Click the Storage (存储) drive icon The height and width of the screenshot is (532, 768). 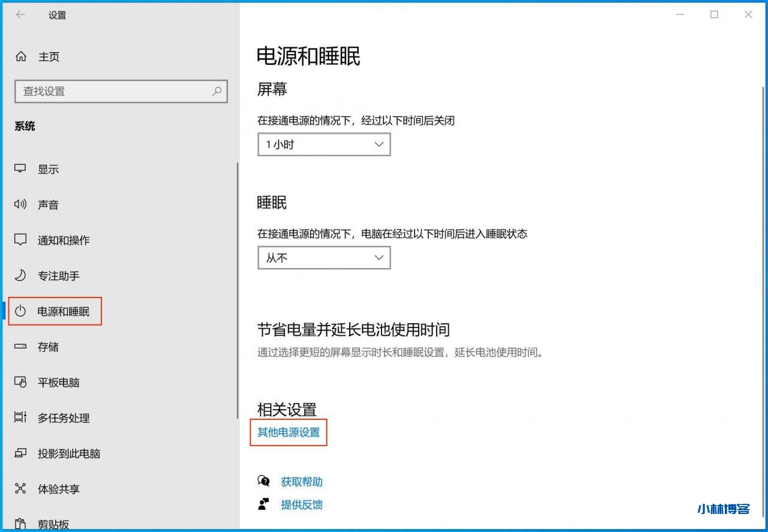click(x=20, y=347)
